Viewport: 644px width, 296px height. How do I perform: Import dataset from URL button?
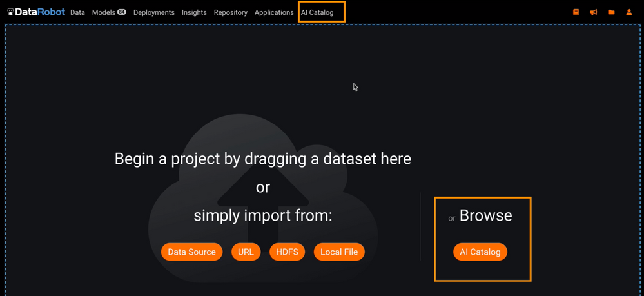click(246, 252)
